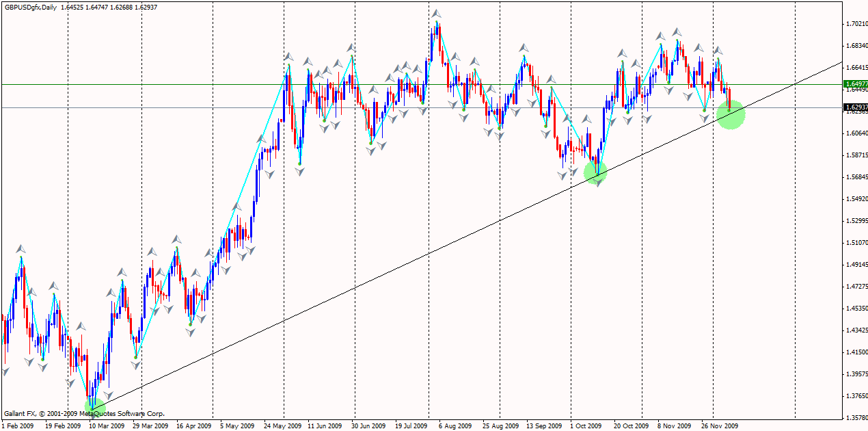Click the 1.37650 price axis label
The width and height of the screenshot is (868, 431).
pos(856,396)
